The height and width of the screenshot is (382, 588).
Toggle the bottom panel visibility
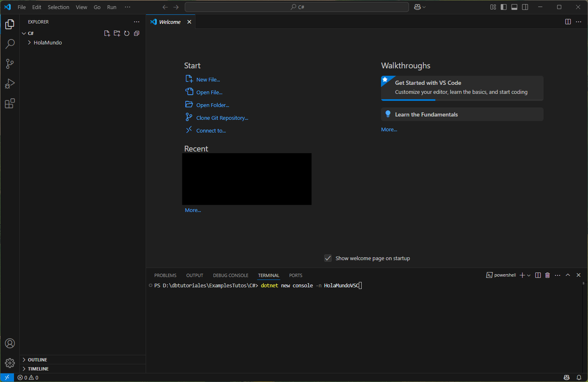(x=514, y=7)
